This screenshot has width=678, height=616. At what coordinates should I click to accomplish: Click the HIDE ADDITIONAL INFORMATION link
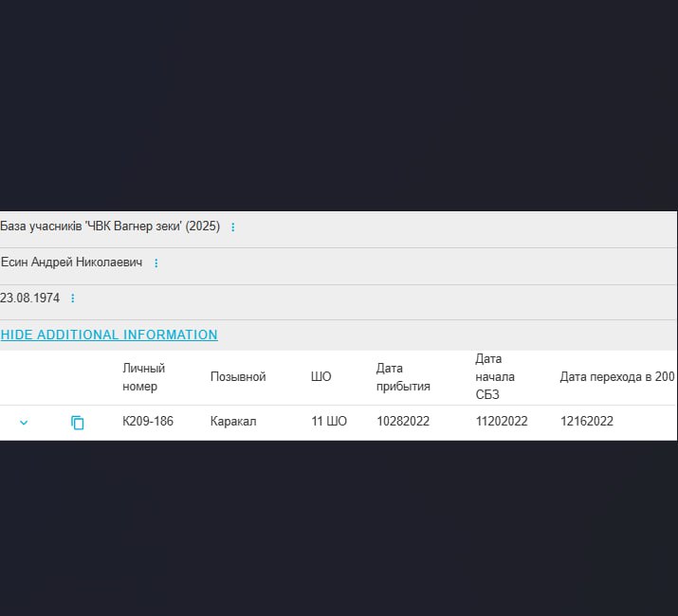(x=109, y=335)
